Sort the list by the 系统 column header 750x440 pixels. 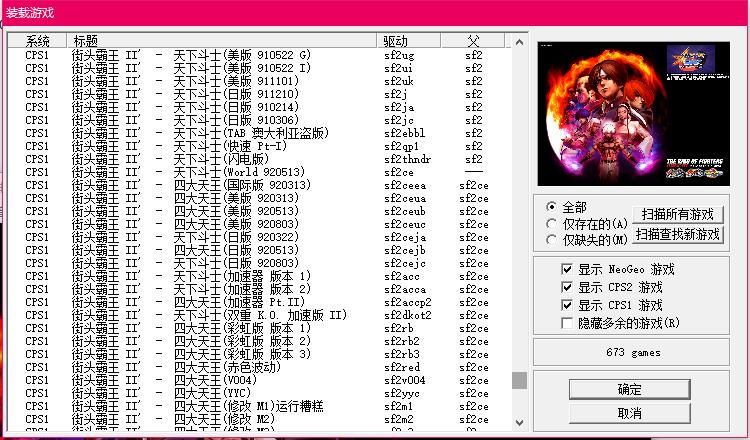tap(38, 41)
